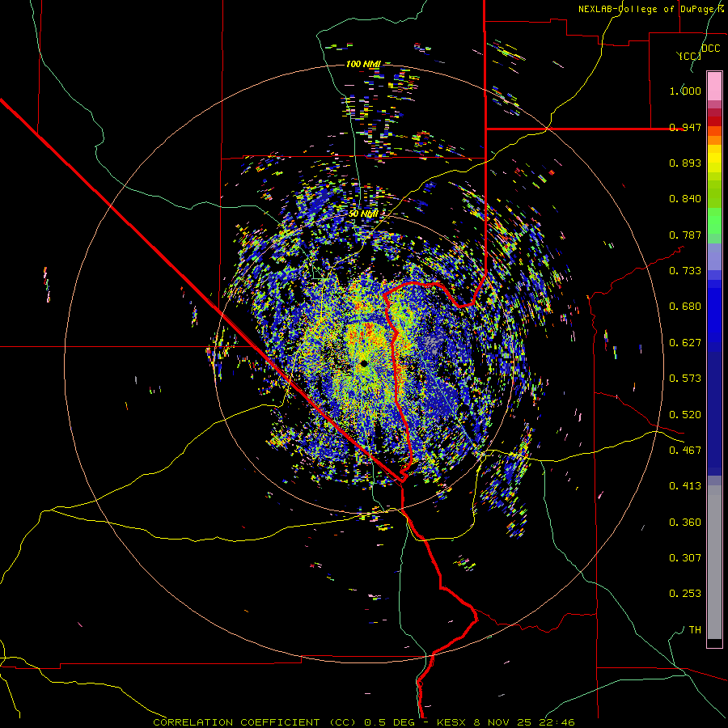
Task: Click the 0.253 legend value
Action: tap(685, 594)
